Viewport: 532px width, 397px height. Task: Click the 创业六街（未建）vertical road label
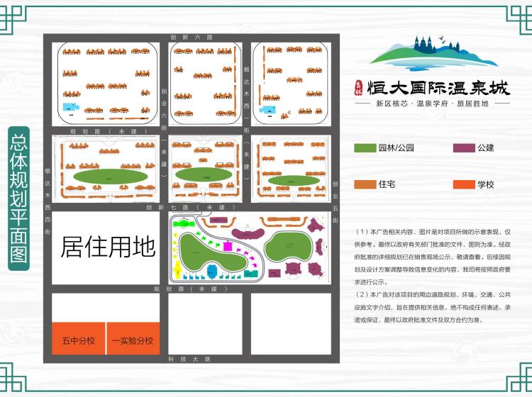(x=164, y=133)
